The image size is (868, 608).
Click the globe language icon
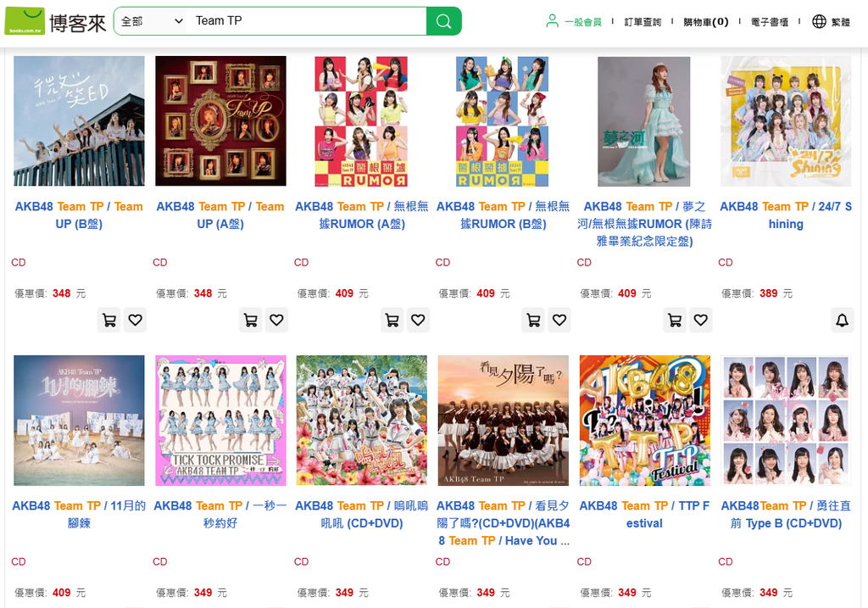point(819,21)
